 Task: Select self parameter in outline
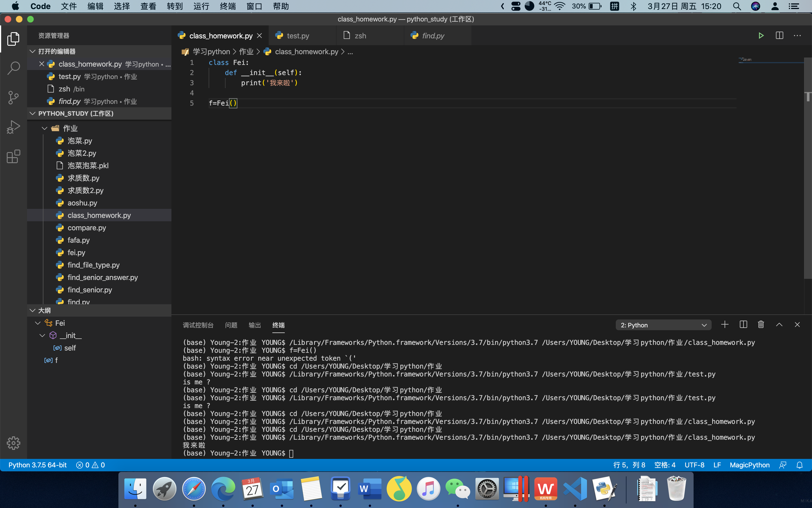click(99, 348)
